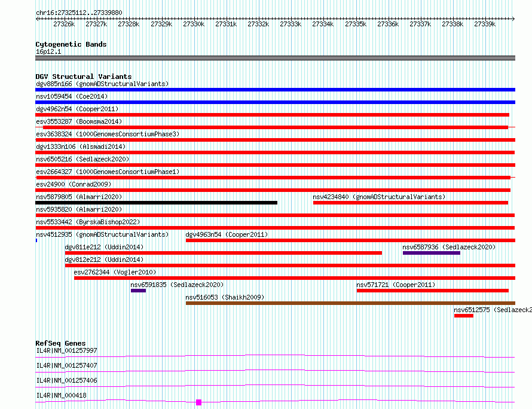Image resolution: width=532 pixels, height=409 pixels.
Task: Click the red bar under nsv571721
Action: coord(433,291)
